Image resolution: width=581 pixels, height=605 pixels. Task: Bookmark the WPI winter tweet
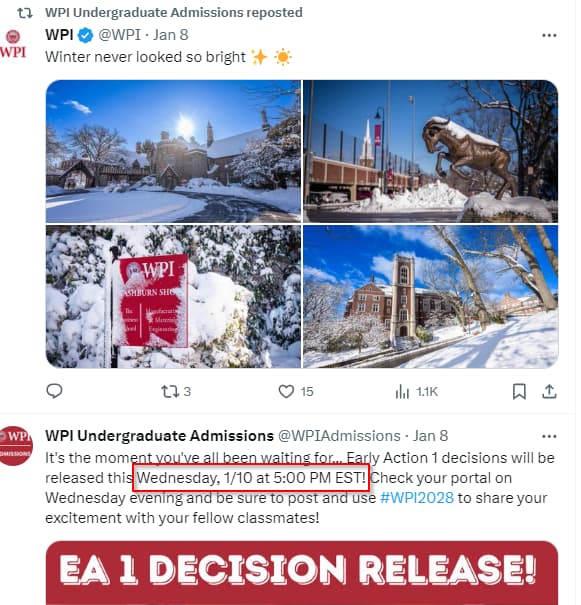(x=519, y=392)
